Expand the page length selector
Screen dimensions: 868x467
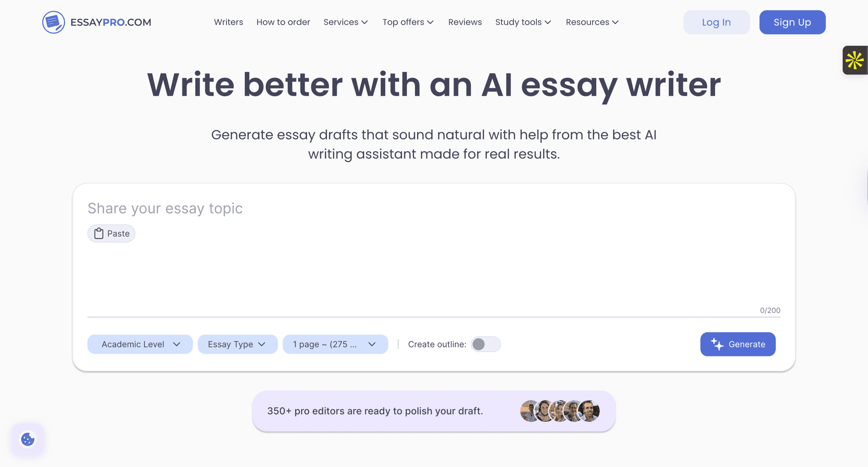pos(335,344)
